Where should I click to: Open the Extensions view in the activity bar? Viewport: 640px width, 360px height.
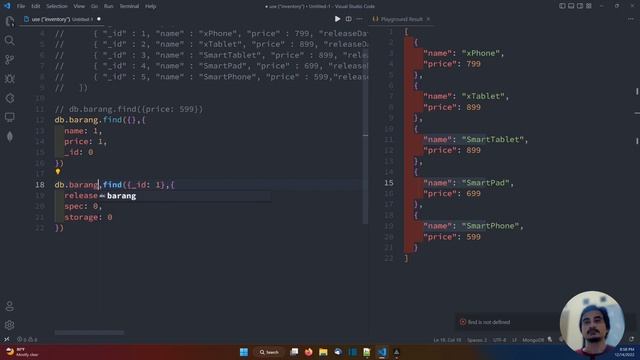10,98
